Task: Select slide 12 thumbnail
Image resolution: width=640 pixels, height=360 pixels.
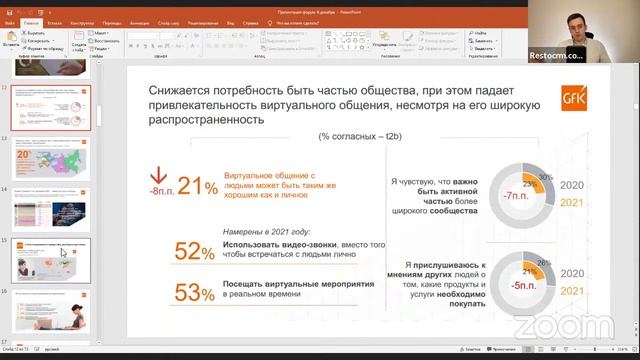Action: (51, 108)
